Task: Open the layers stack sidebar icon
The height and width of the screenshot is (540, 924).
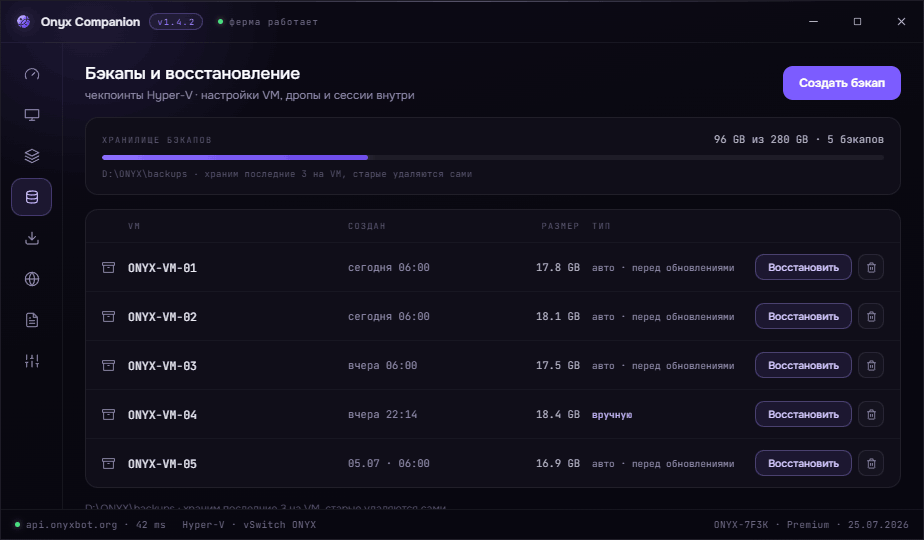Action: point(32,156)
